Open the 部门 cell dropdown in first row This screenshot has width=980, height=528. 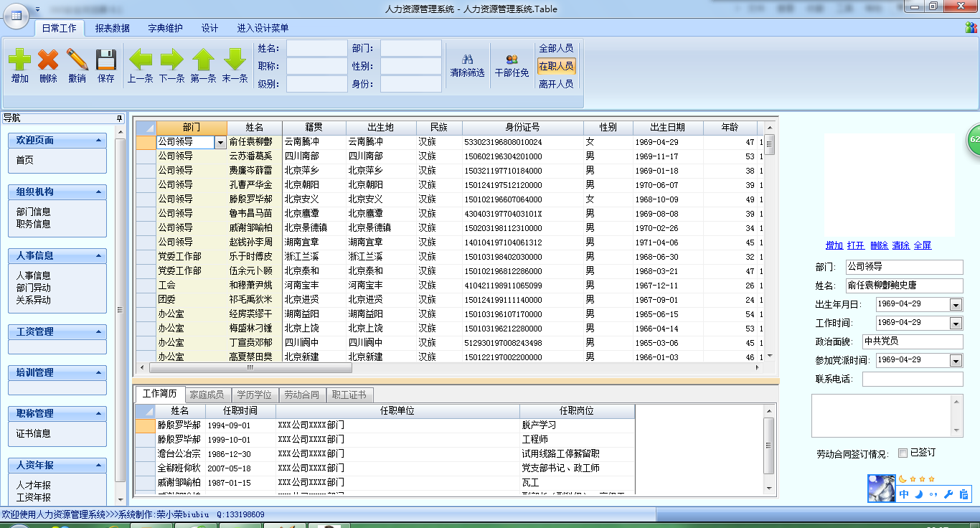tap(220, 143)
